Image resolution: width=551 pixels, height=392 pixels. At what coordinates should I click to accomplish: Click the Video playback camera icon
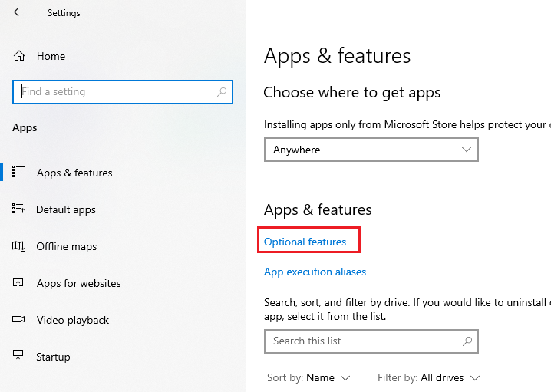click(18, 319)
